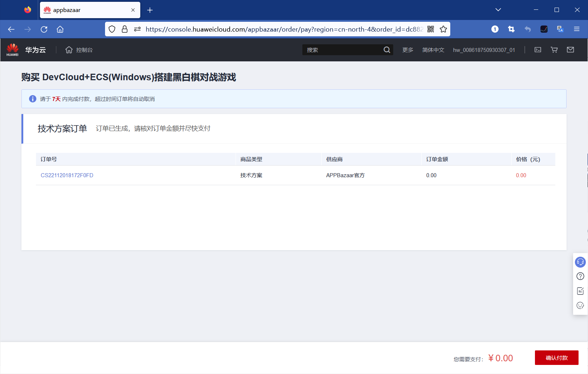
Task: Open the 简体中文 language selector
Action: [433, 50]
